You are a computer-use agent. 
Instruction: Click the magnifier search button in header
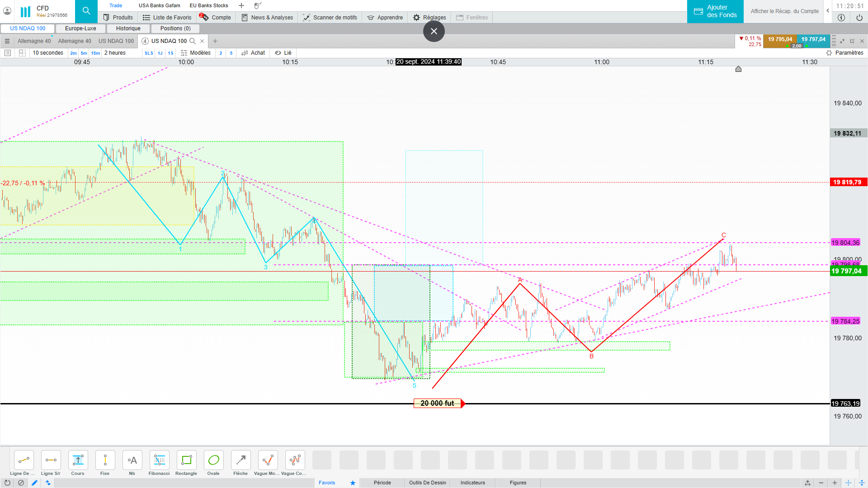pyautogui.click(x=86, y=11)
